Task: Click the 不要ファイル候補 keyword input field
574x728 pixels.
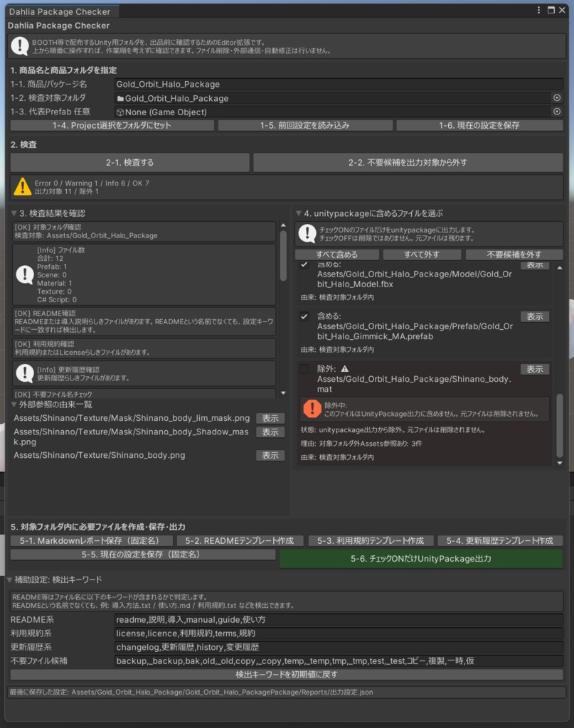Action: click(339, 660)
